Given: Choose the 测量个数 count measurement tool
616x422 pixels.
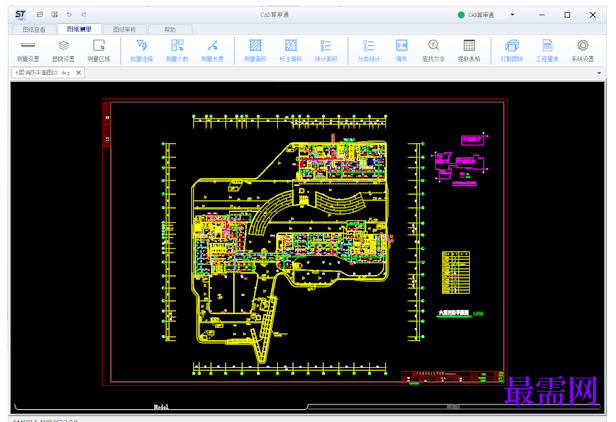Looking at the screenshot, I should pos(177,51).
